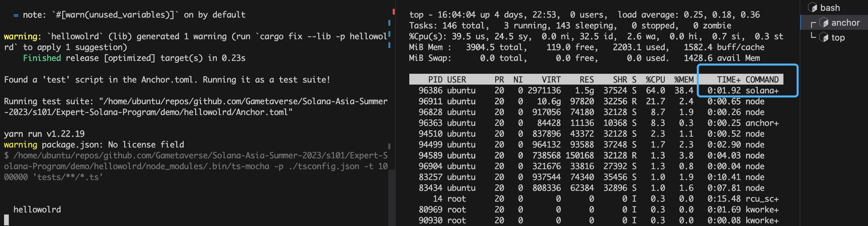Click the anchor terminal icon
868x226 pixels.
tap(824, 23)
